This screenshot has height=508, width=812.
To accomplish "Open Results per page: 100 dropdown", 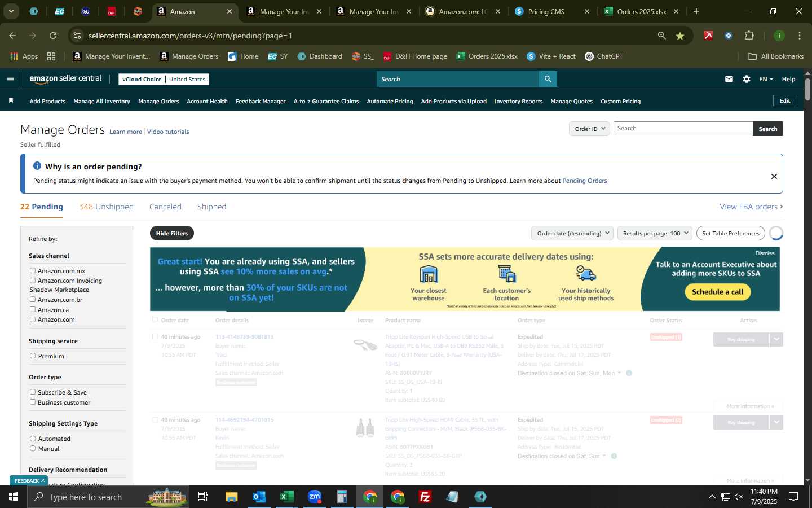I will click(x=655, y=233).
